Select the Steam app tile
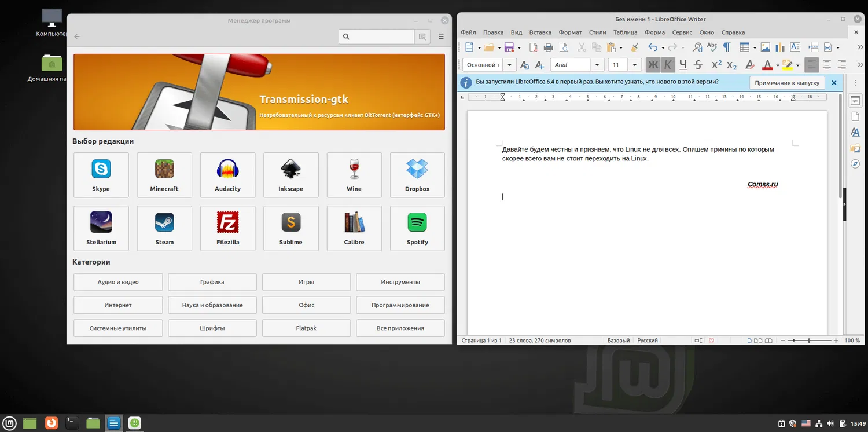This screenshot has width=868, height=432. point(164,228)
